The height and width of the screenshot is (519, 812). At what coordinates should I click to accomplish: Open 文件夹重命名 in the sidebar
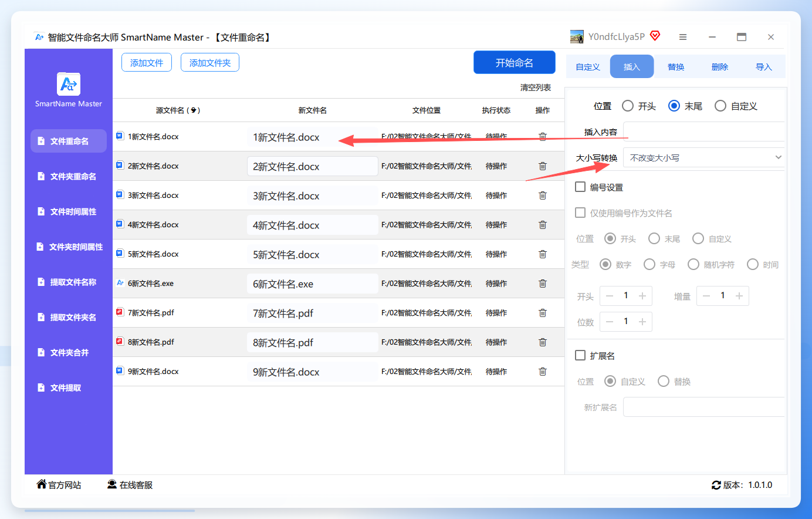[x=69, y=176]
